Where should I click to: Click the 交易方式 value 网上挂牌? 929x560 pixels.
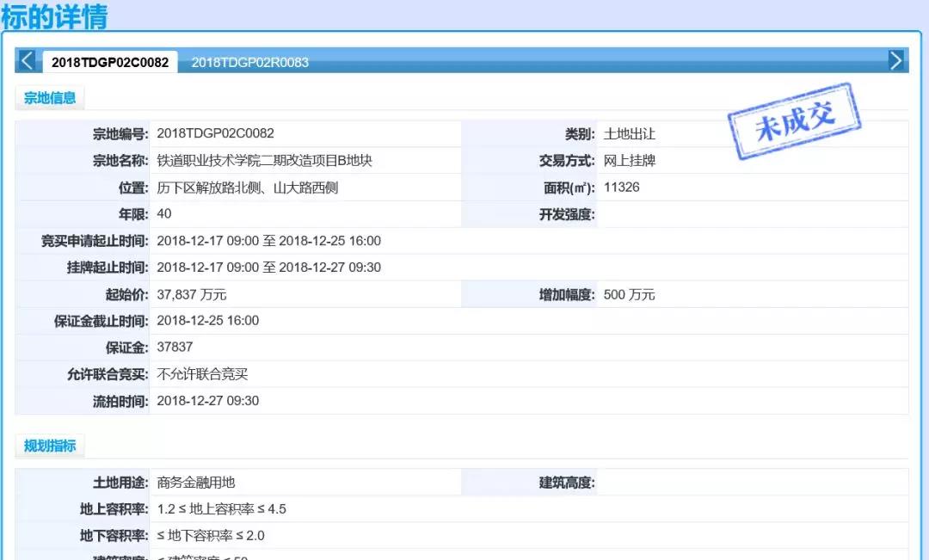[630, 161]
